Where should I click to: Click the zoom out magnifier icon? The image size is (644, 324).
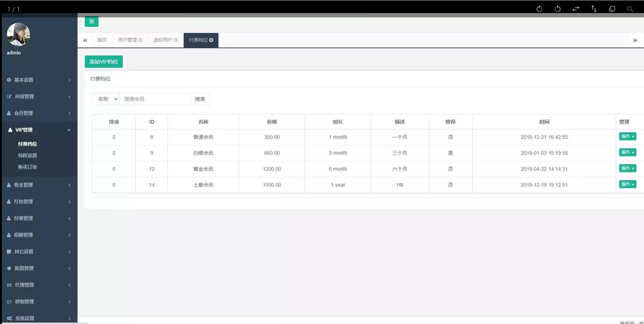coord(630,9)
